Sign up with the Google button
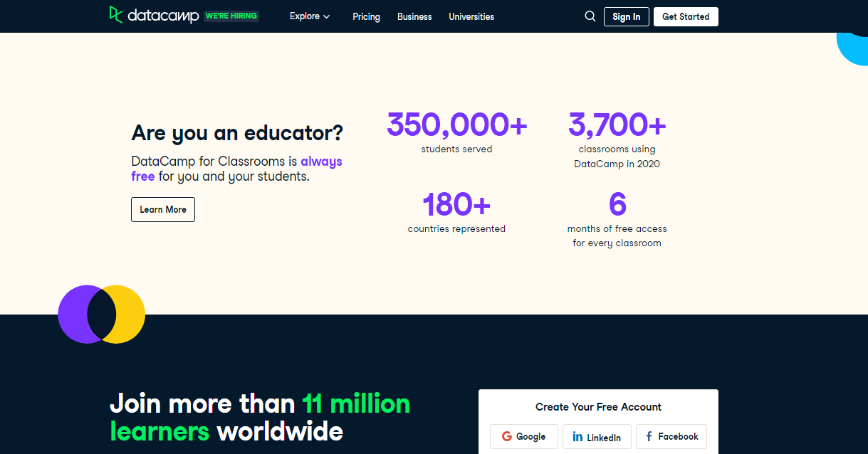 (x=524, y=436)
